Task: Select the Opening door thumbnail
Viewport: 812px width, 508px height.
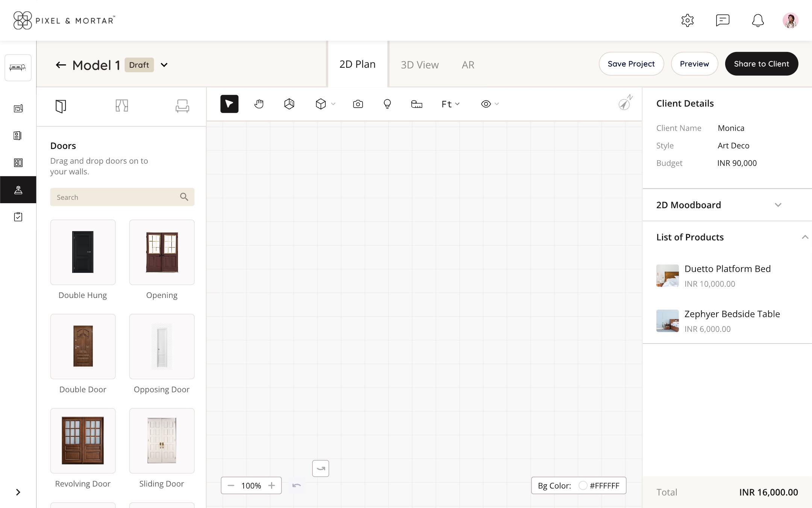Action: [162, 252]
